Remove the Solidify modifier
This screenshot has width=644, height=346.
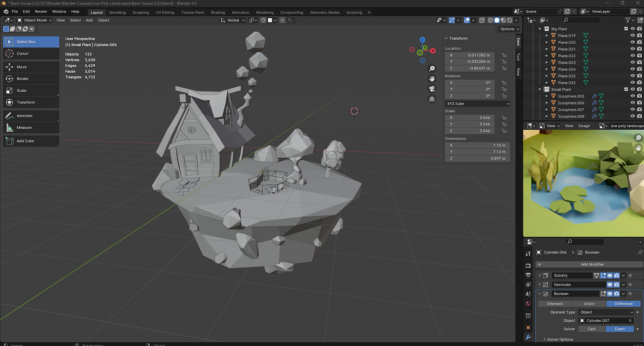(x=630, y=276)
